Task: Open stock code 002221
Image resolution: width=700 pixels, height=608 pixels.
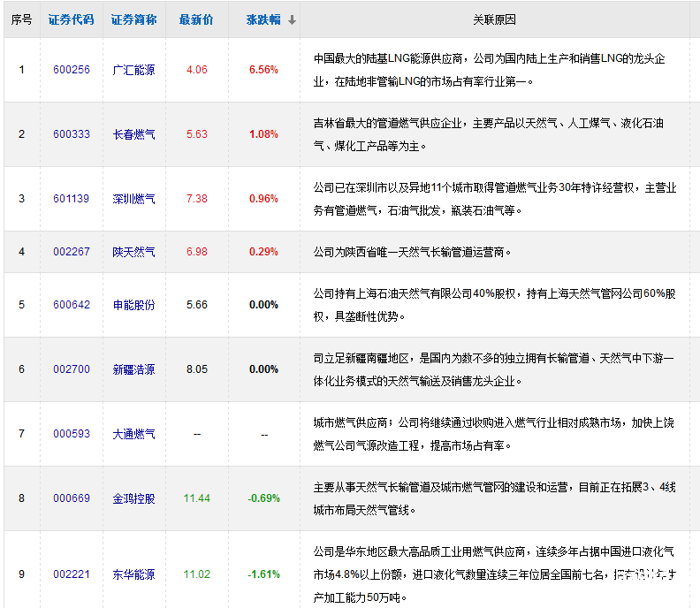Action: tap(72, 574)
